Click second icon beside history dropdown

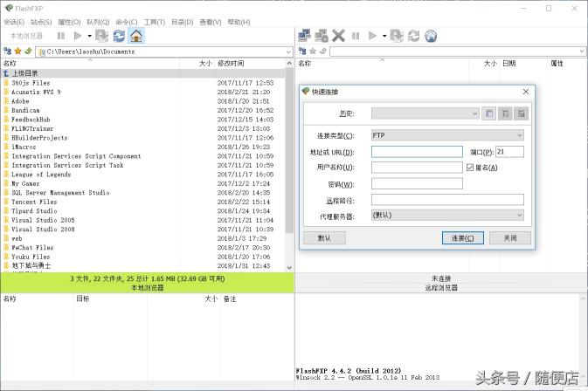pos(505,113)
